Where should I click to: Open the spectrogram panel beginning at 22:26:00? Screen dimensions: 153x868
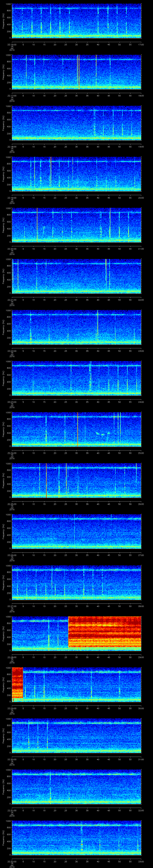[77, 531]
